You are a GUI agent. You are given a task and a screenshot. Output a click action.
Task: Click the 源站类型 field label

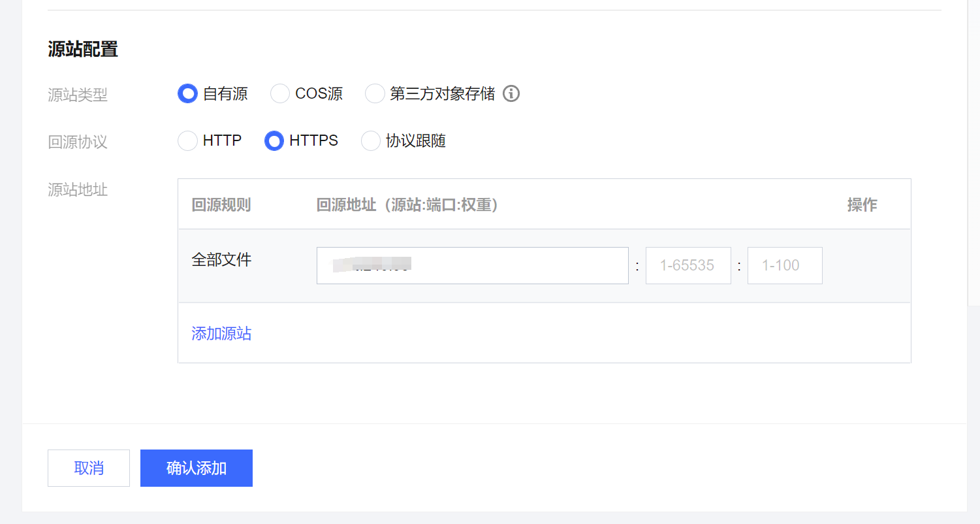click(78, 95)
